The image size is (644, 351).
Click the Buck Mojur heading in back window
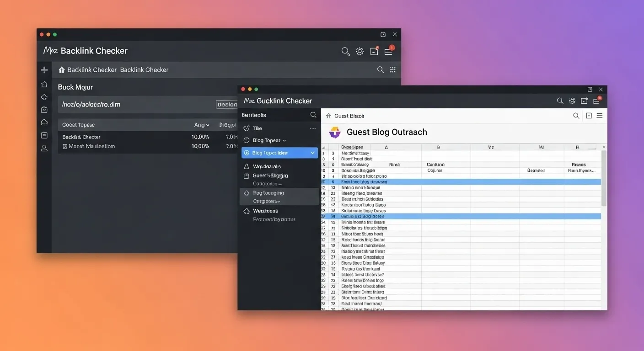(x=75, y=87)
